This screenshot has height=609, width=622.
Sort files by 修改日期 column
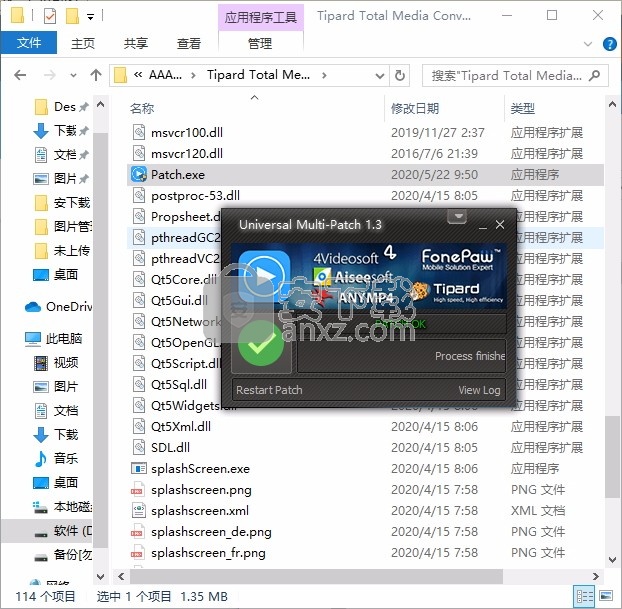(415, 108)
